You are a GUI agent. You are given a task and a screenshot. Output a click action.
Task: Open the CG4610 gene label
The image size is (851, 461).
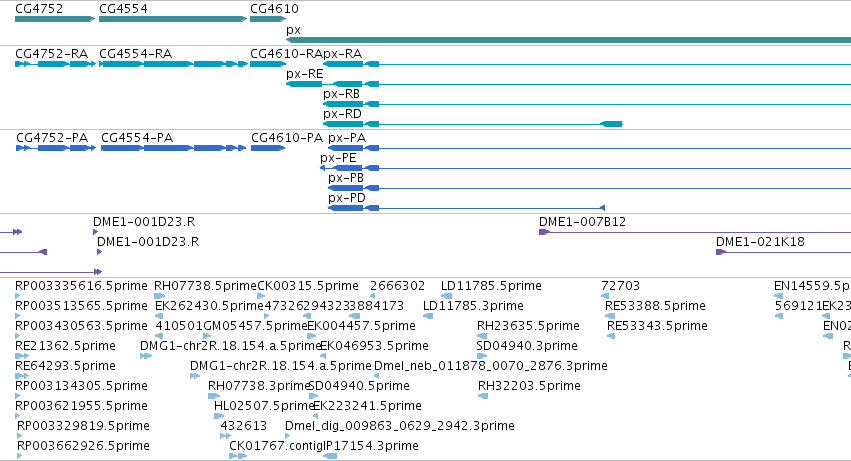tap(274, 9)
